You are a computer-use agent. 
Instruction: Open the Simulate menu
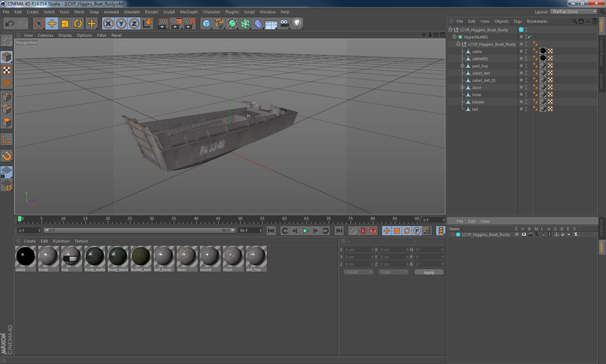[132, 12]
